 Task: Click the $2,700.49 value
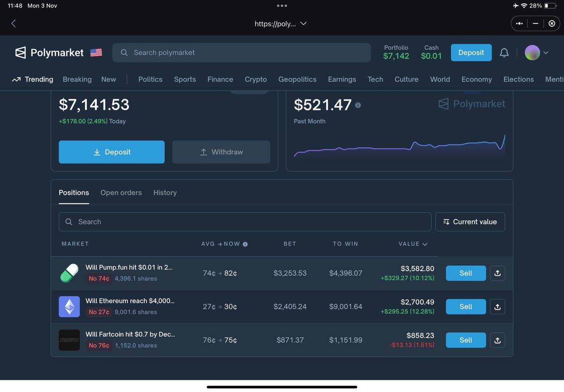(417, 302)
